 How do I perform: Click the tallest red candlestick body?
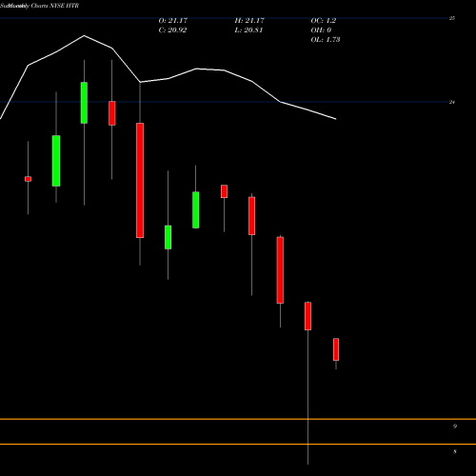(140, 180)
